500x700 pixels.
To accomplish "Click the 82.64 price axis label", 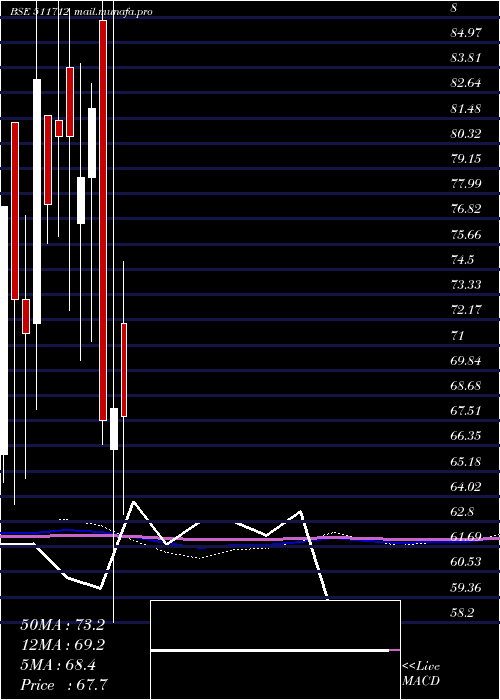I will [x=466, y=83].
